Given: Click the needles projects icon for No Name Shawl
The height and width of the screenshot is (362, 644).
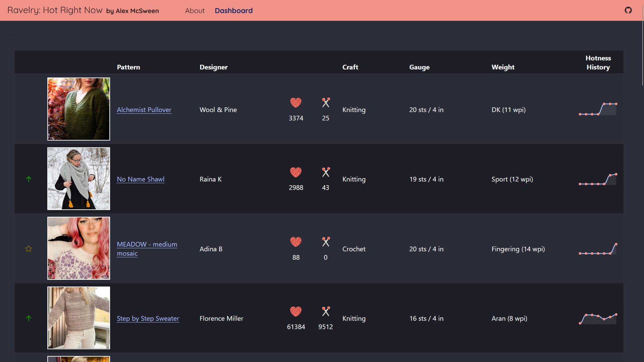Looking at the screenshot, I should pyautogui.click(x=326, y=172).
